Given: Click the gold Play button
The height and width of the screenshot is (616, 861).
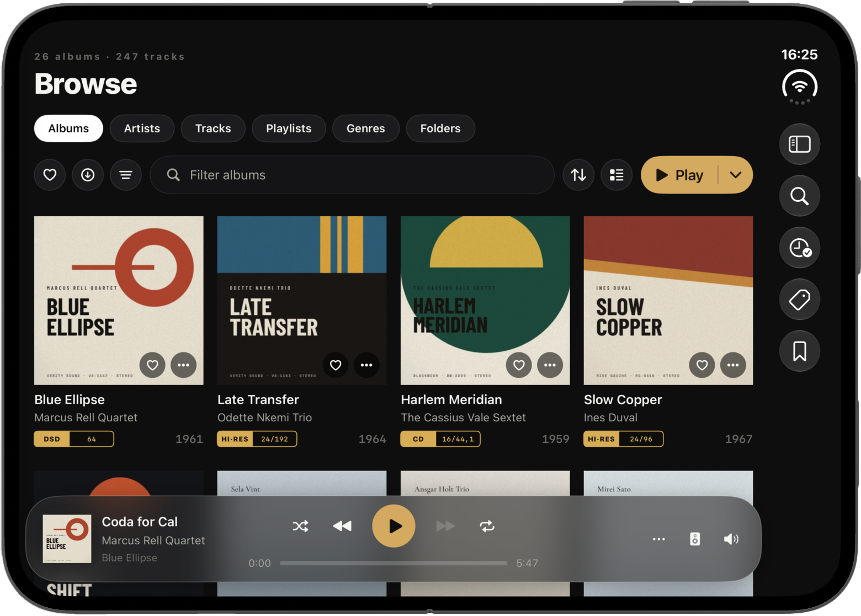Looking at the screenshot, I should coord(679,175).
